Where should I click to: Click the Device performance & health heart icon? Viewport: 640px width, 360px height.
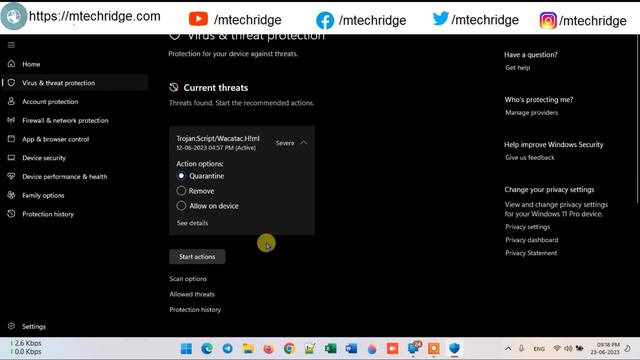pos(11,176)
